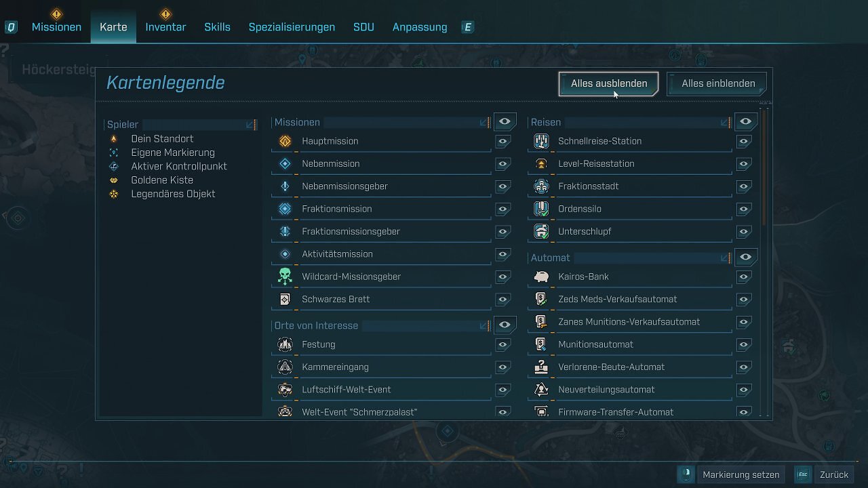Viewport: 868px width, 488px height.
Task: Click the E next-tab key icon
Action: (x=467, y=27)
